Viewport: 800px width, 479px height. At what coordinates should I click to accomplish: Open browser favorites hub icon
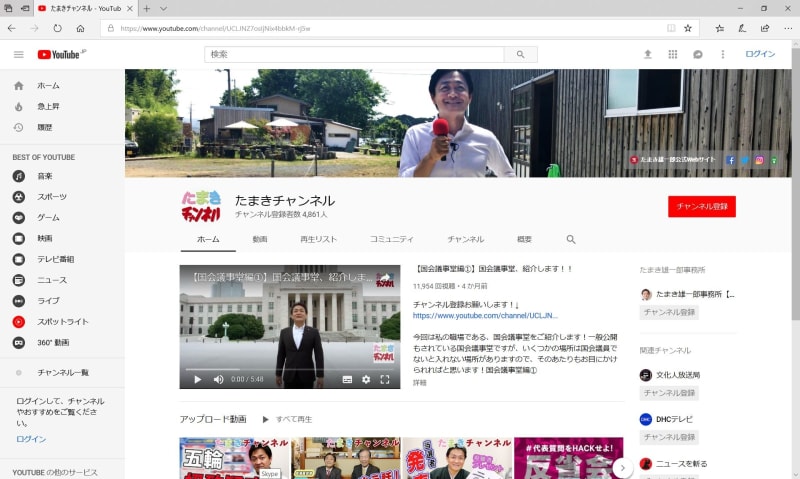[719, 29]
